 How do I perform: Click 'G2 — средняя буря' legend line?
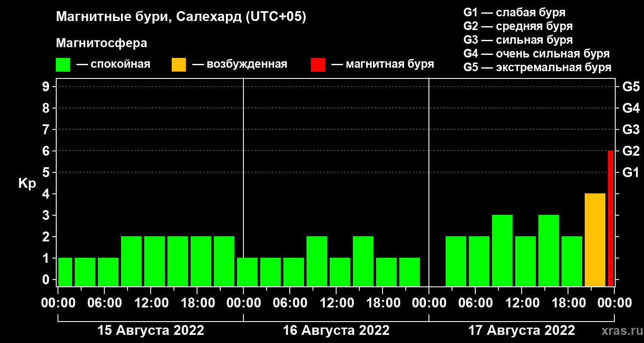pos(518,26)
